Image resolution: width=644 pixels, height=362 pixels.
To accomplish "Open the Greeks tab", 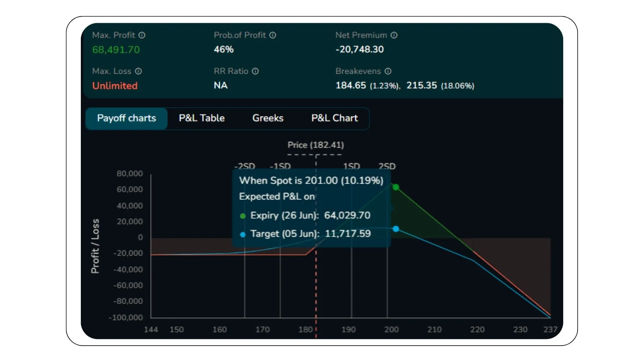I will click(268, 118).
